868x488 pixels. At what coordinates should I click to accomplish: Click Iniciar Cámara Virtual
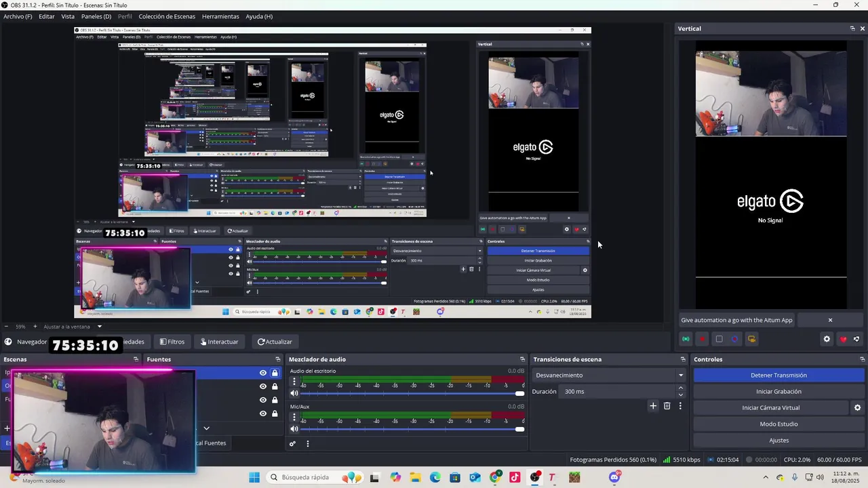[x=770, y=408]
